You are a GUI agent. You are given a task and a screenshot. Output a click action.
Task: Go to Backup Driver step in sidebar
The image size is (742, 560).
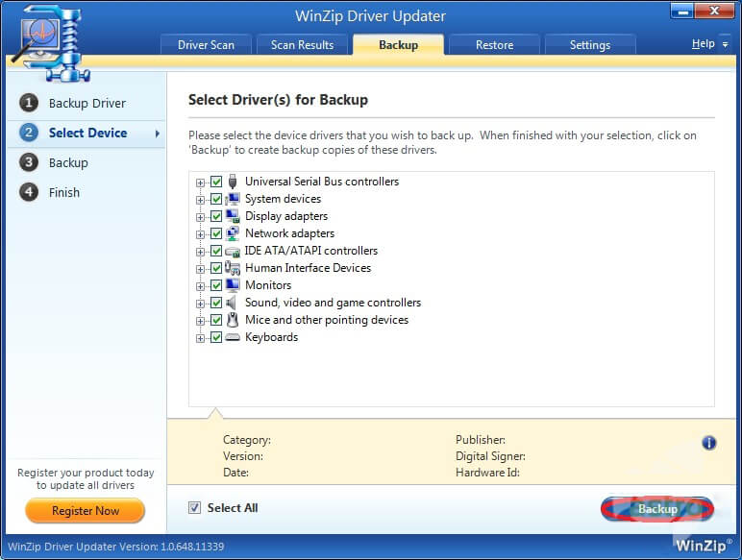coord(87,103)
